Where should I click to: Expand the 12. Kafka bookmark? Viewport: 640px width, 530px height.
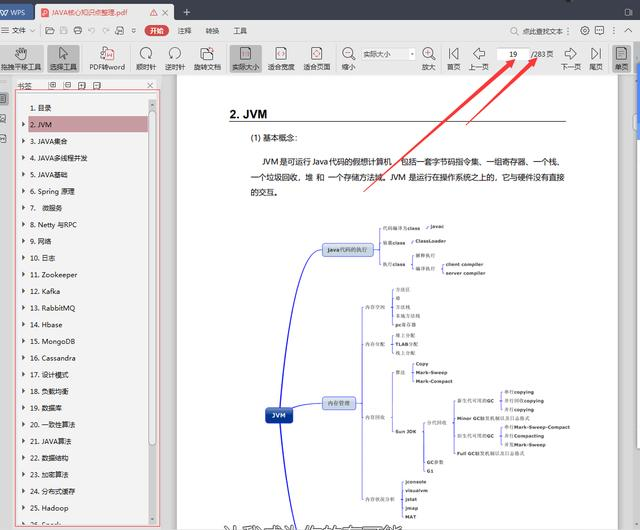(23, 291)
